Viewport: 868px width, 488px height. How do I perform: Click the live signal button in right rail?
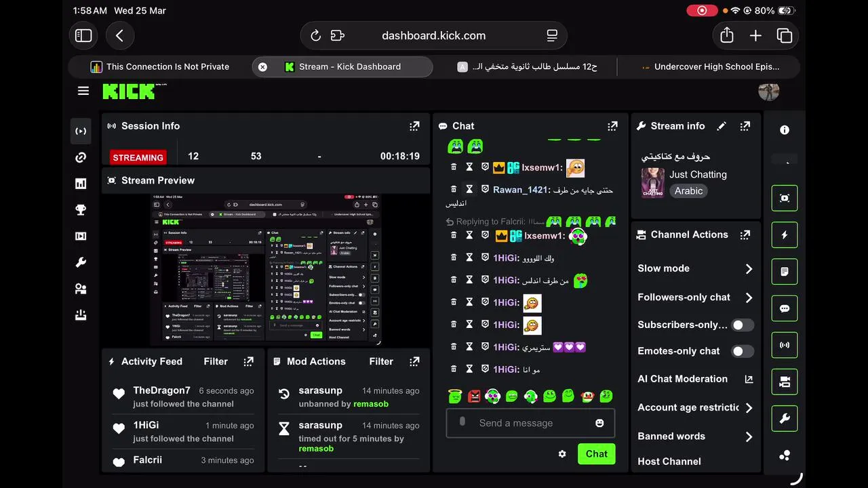tap(785, 345)
